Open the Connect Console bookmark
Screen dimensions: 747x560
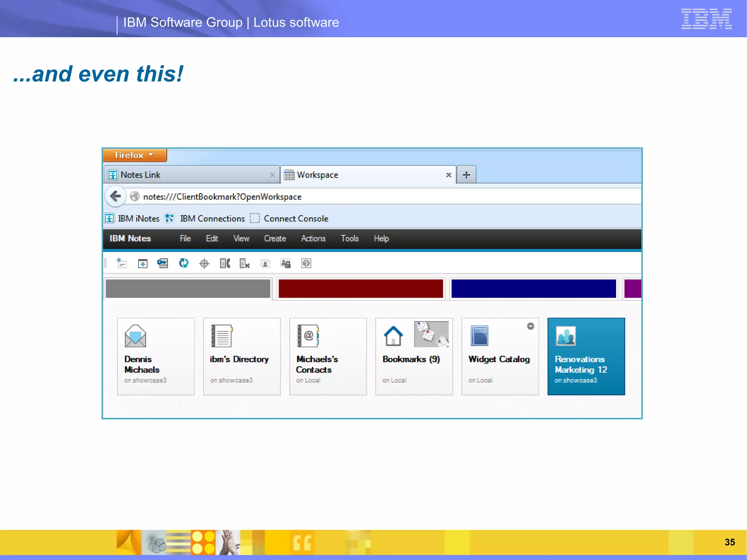coord(289,219)
